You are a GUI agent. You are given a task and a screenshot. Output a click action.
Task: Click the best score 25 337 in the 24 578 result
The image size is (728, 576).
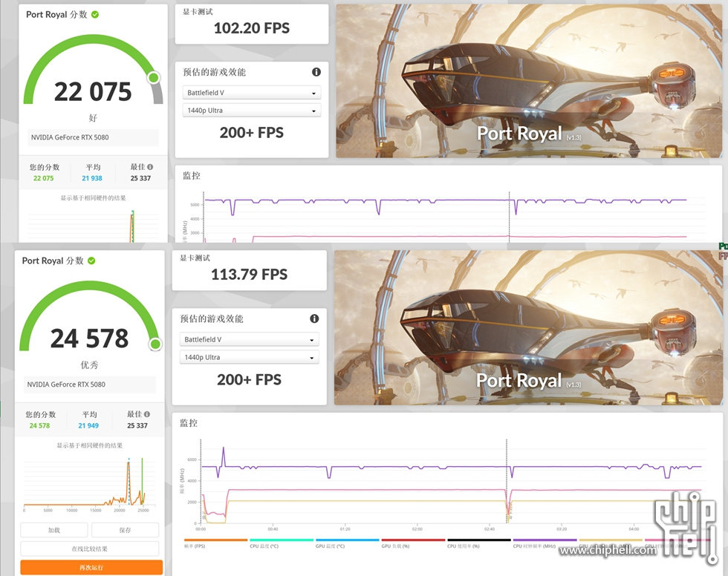137,425
